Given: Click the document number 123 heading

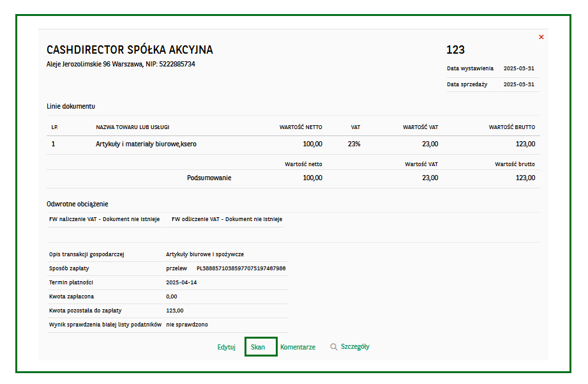Looking at the screenshot, I should pyautogui.click(x=455, y=50).
